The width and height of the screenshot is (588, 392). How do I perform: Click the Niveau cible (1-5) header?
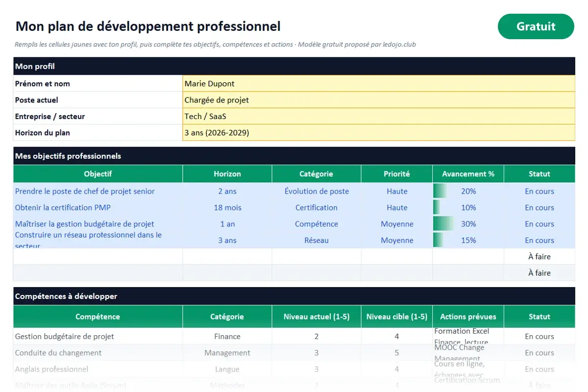click(397, 317)
